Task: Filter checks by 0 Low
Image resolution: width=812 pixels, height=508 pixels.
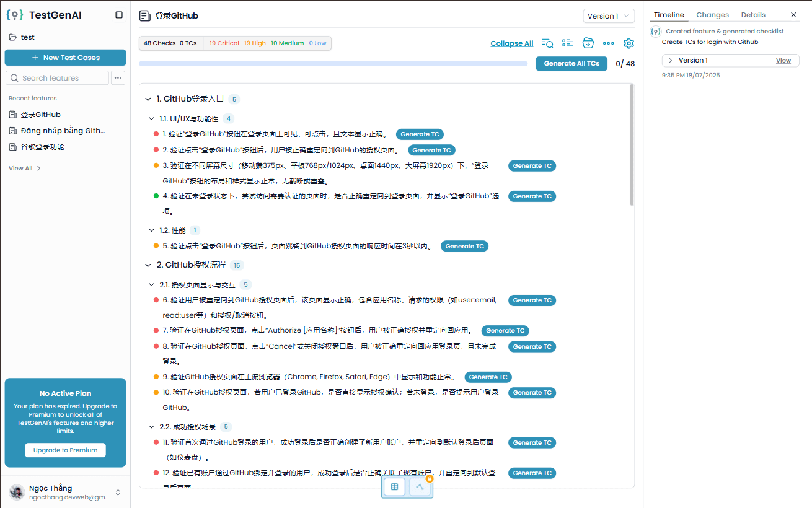Action: pyautogui.click(x=317, y=43)
